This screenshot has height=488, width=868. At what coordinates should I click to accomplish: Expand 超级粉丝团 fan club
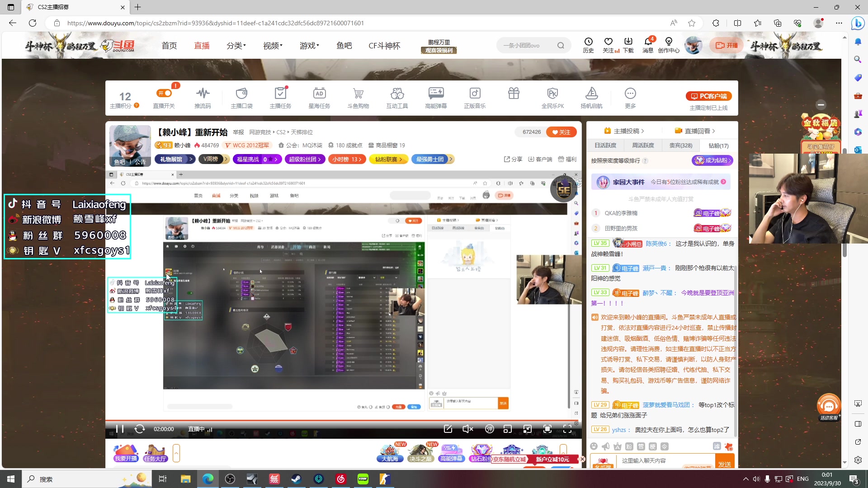click(305, 159)
